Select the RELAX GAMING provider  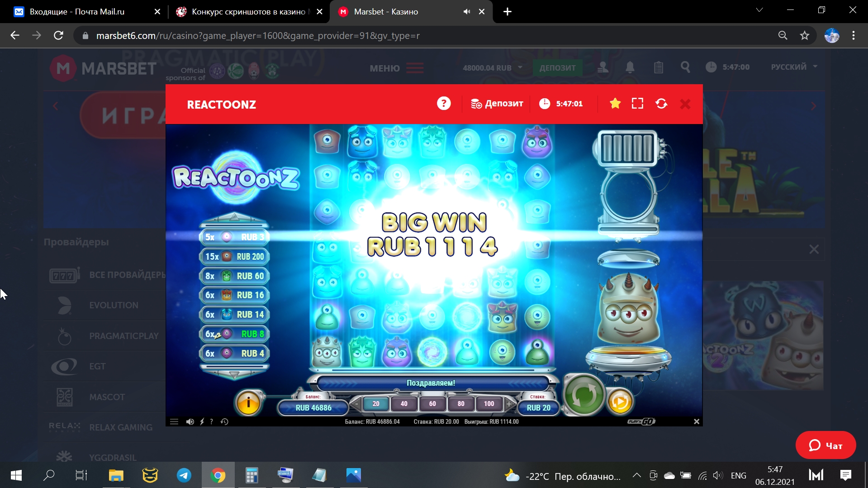point(105,427)
